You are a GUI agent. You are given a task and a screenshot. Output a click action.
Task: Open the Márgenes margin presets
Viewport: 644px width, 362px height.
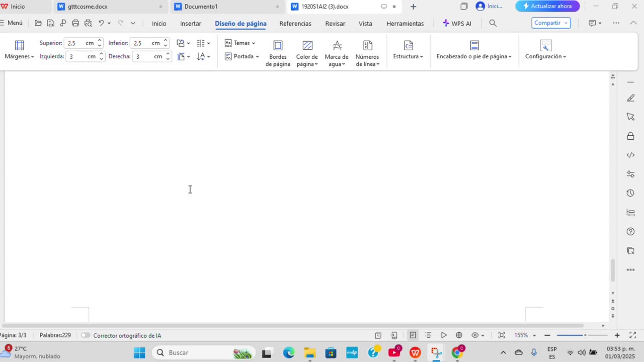[x=19, y=50]
